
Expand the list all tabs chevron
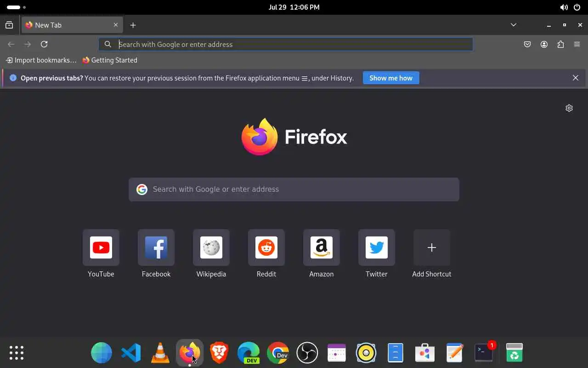[514, 25]
